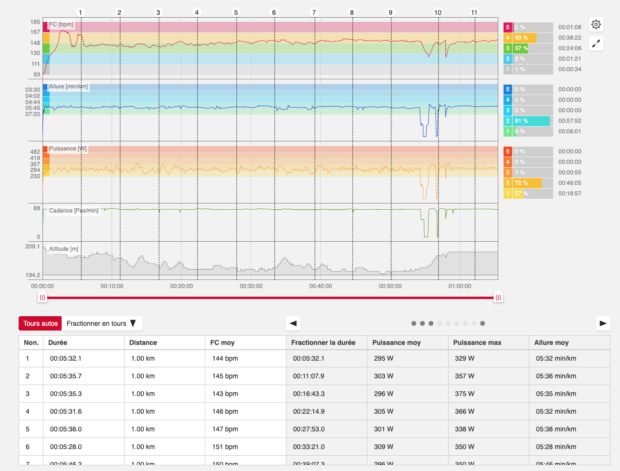The width and height of the screenshot is (620, 471).
Task: Grab the left time range slider handle
Action: pyautogui.click(x=42, y=297)
